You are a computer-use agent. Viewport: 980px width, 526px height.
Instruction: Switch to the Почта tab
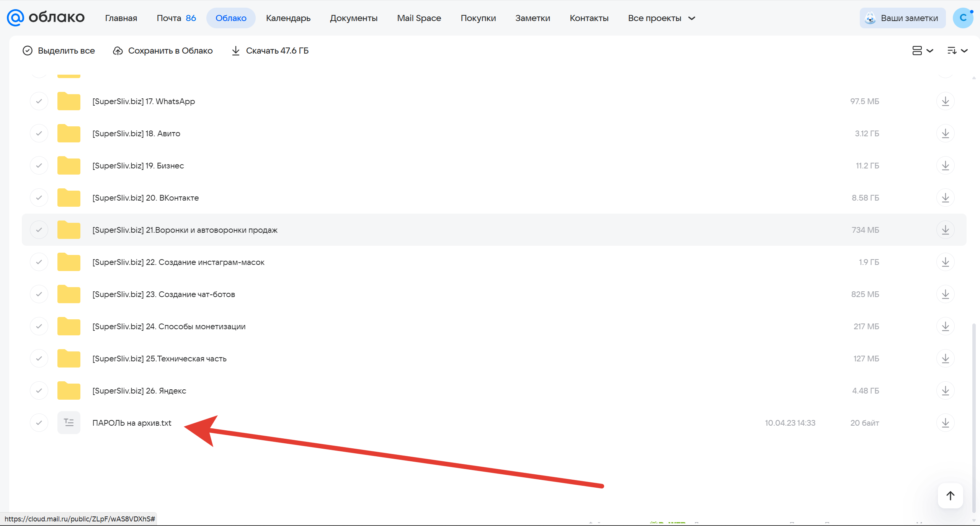coord(176,18)
